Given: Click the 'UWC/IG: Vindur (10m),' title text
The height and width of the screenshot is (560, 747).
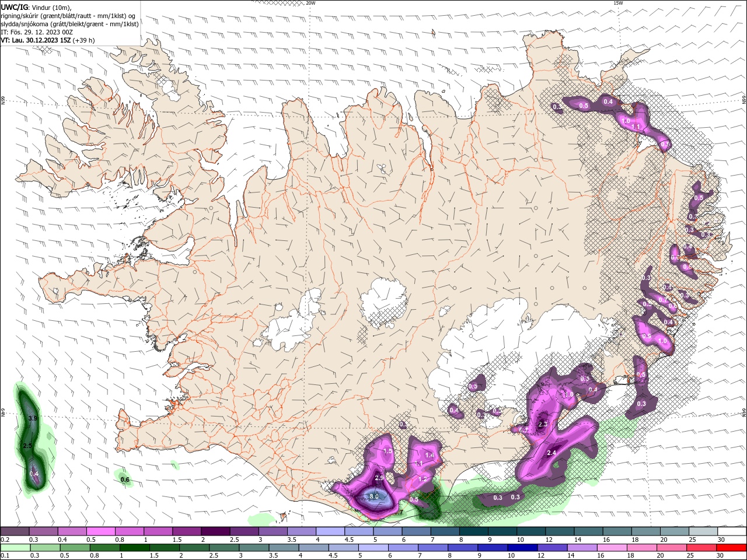Looking at the screenshot, I should tap(36, 7).
